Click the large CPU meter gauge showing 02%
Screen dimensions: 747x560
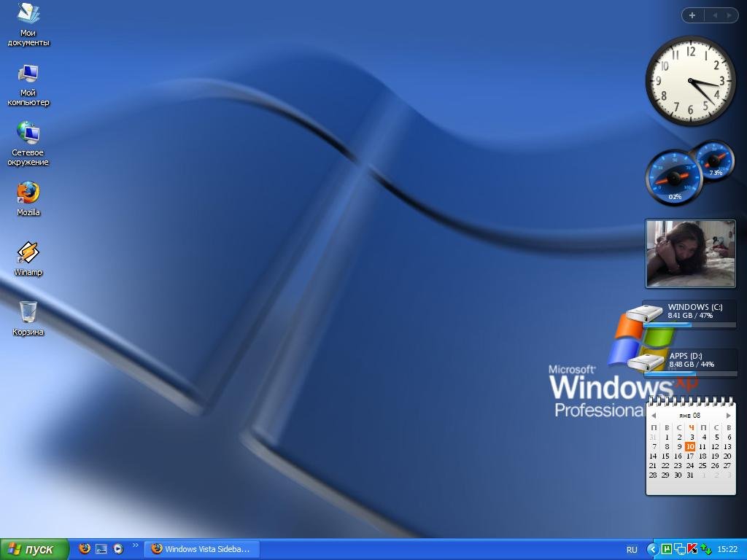coord(674,178)
